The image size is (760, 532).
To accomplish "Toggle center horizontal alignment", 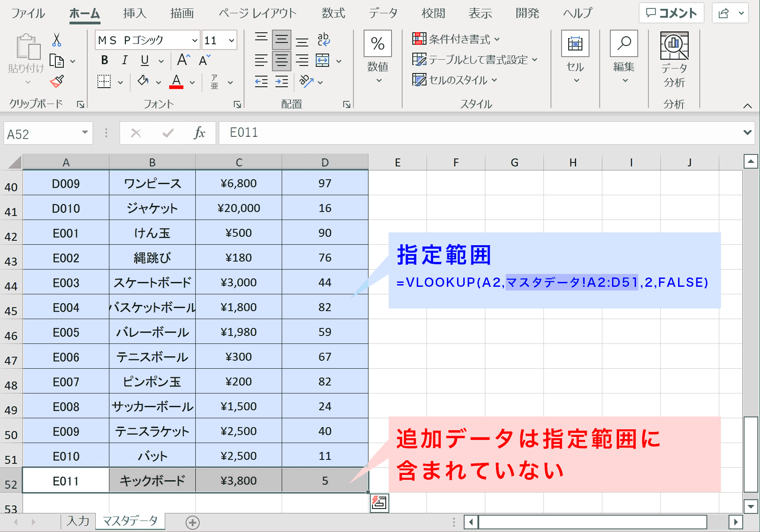I will (x=281, y=61).
